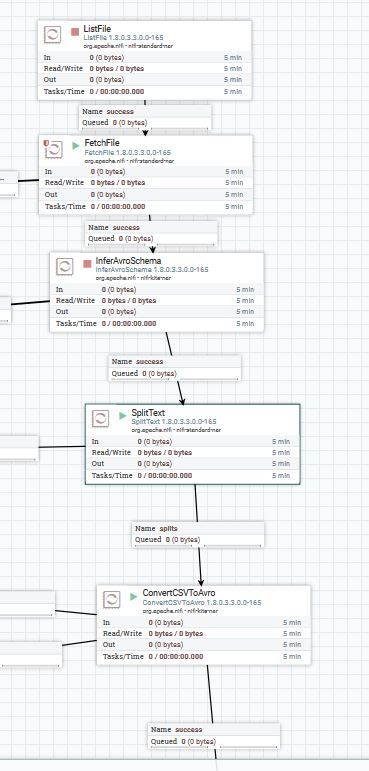
Task: Click the Out row of SplitText
Action: pos(192,464)
